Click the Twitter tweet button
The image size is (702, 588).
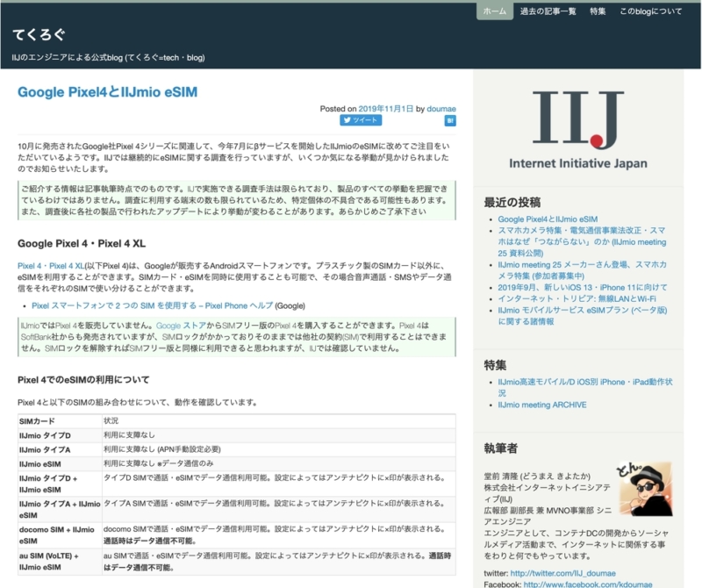tap(361, 120)
